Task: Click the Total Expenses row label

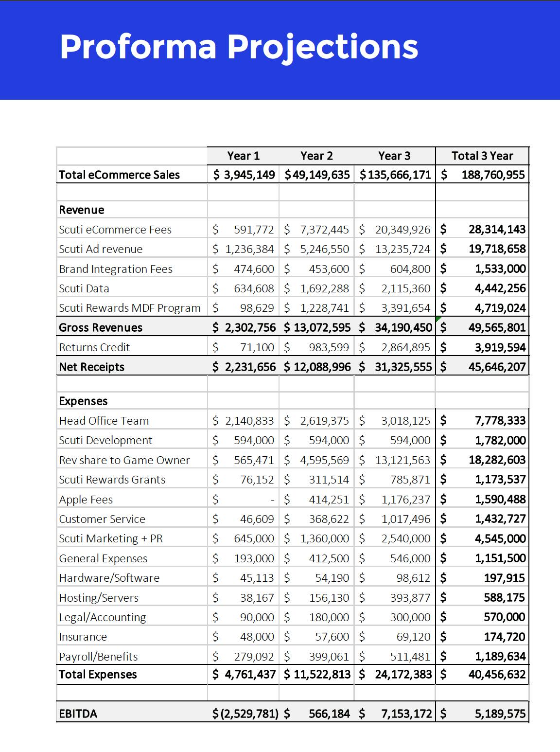Action: 98,674
